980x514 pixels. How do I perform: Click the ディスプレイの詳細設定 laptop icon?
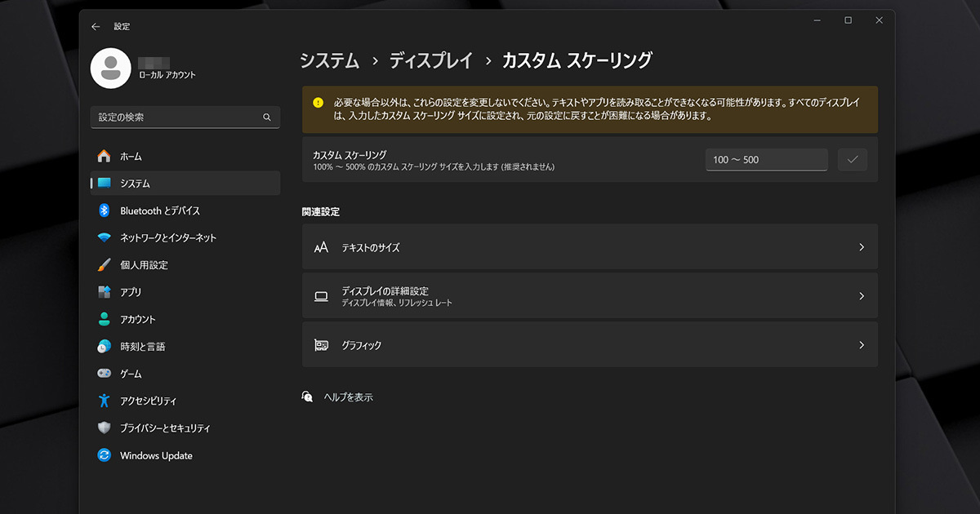pyautogui.click(x=321, y=296)
